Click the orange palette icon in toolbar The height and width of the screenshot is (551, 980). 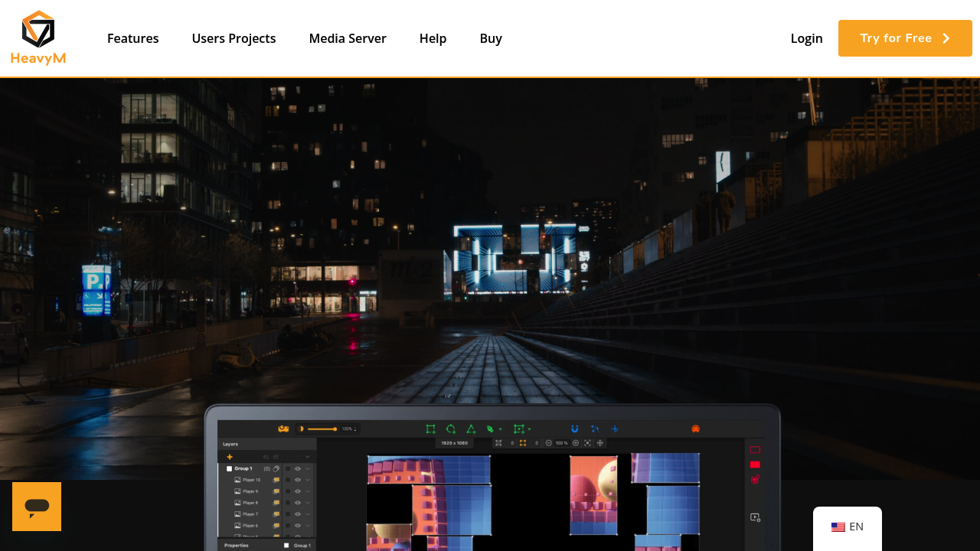pyautogui.click(x=695, y=429)
